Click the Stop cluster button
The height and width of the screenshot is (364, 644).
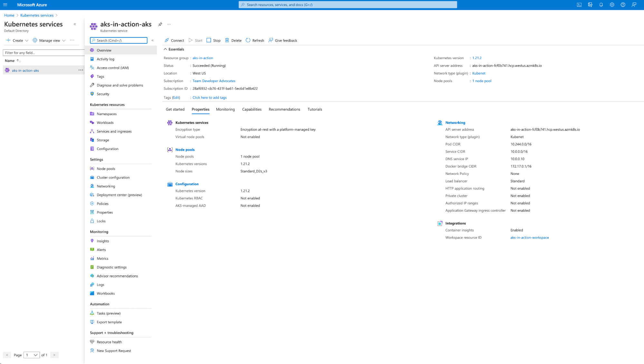tap(214, 40)
